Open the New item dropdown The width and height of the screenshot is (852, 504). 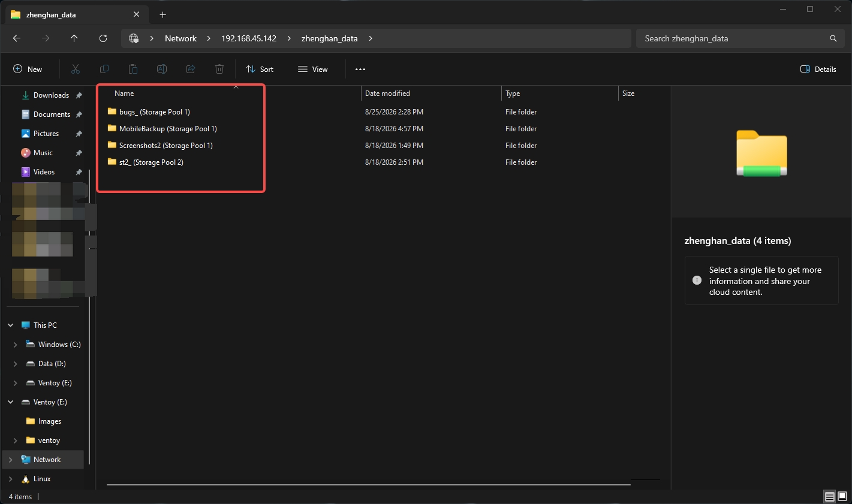coord(28,70)
